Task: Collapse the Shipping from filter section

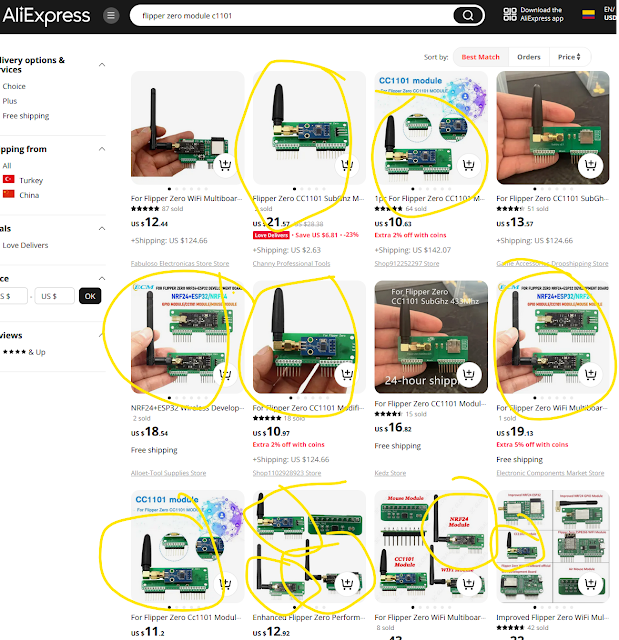Action: tap(102, 149)
